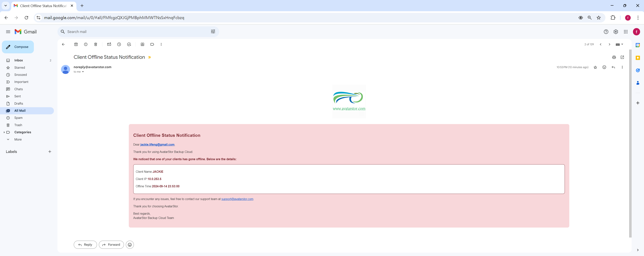Mark the email as unread
Screen dimensions: 644x256
[109, 44]
